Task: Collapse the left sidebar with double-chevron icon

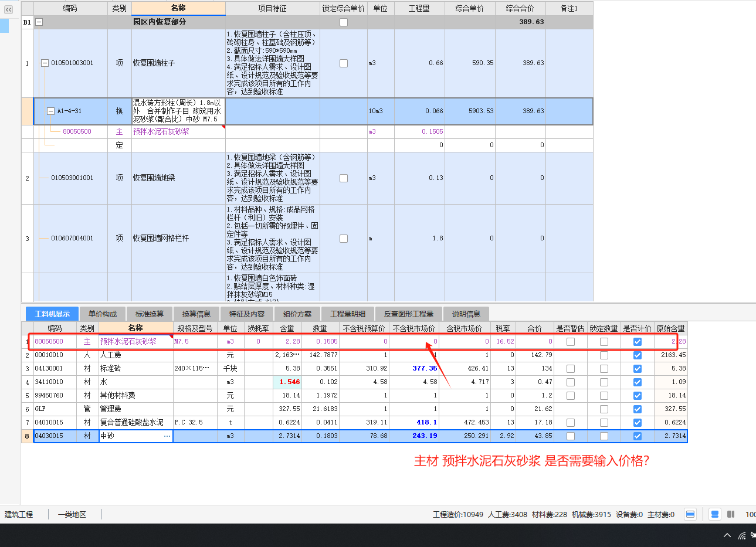Action: click(x=8, y=9)
